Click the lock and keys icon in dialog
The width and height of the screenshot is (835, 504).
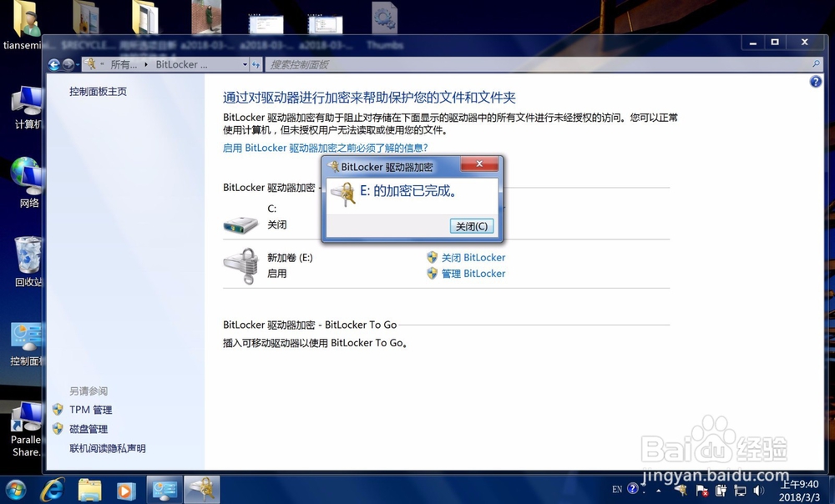[x=343, y=194]
